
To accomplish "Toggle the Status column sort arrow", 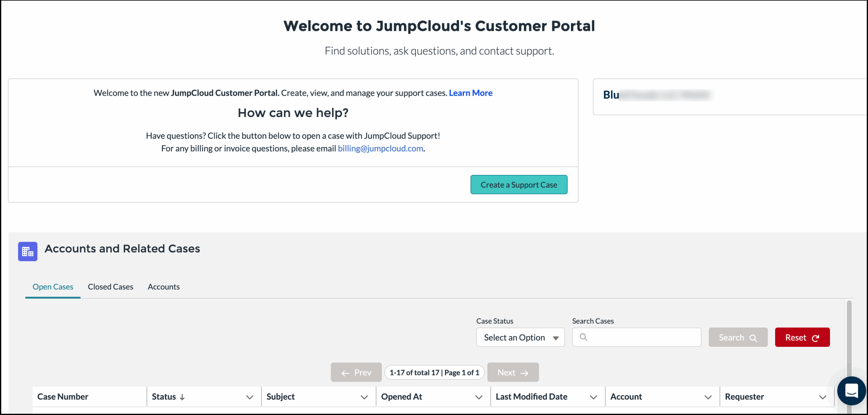I will (182, 396).
